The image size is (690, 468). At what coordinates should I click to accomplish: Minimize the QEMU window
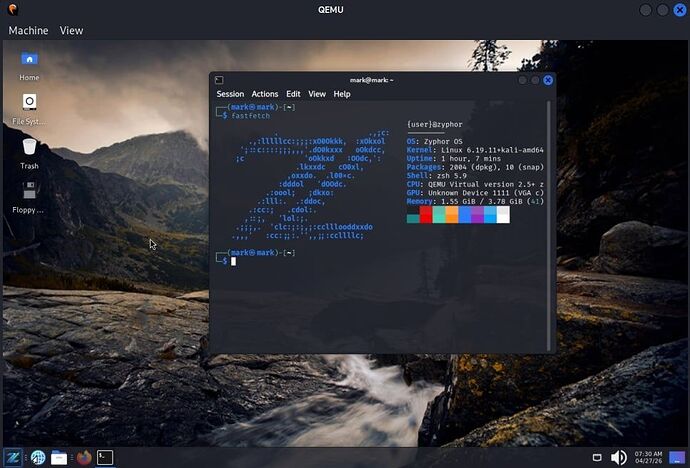(646, 10)
